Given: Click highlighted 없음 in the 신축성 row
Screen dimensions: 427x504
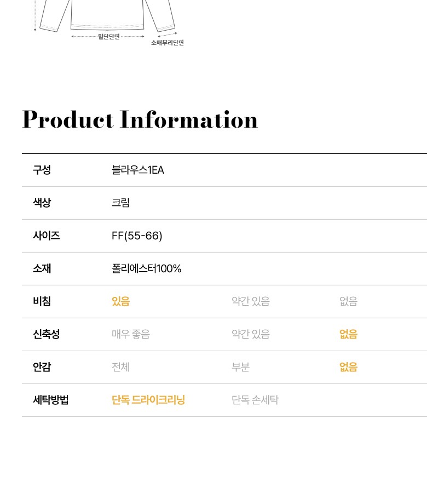Looking at the screenshot, I should tap(348, 334).
